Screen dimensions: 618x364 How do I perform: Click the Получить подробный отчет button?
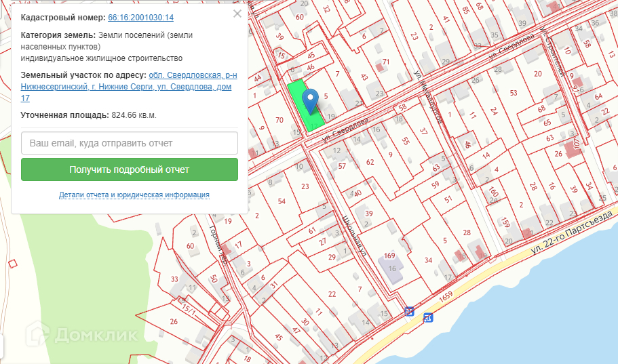130,169
